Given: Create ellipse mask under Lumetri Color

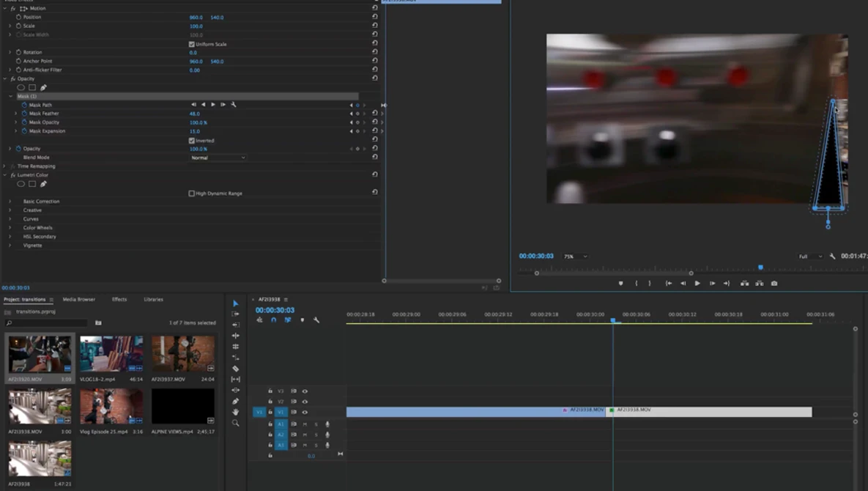Looking at the screenshot, I should point(21,184).
